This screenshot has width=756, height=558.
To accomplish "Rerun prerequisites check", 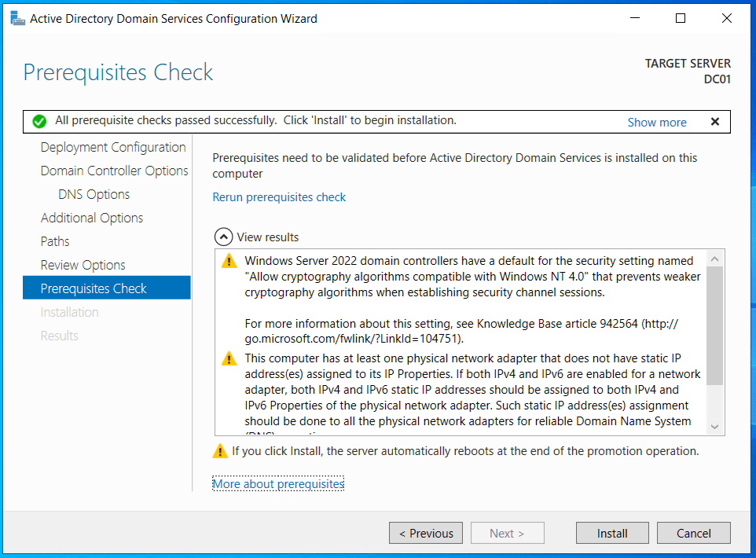I will point(279,197).
